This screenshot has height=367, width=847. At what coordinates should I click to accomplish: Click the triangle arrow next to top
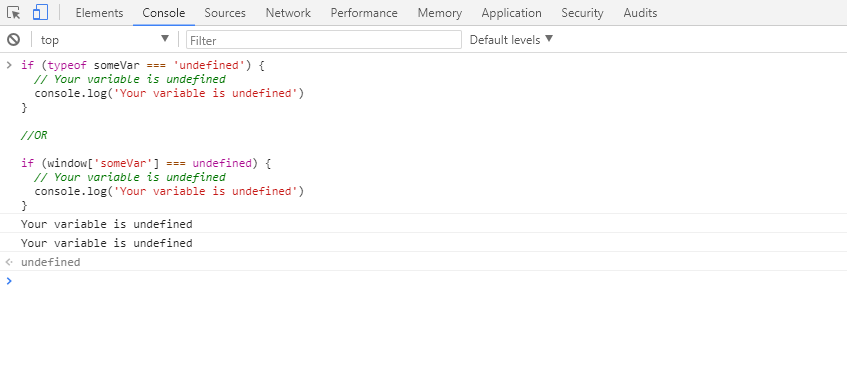coord(165,39)
